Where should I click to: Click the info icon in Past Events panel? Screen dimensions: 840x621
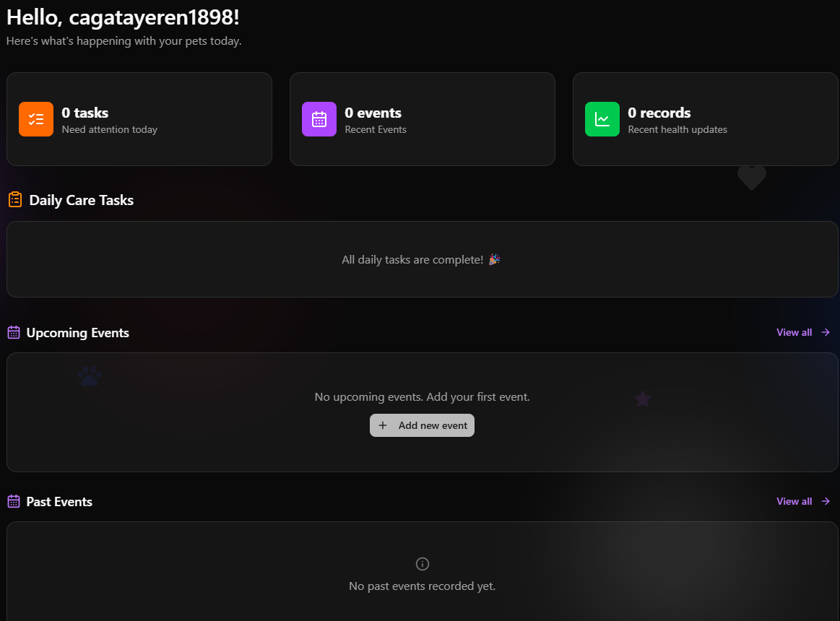pos(422,564)
